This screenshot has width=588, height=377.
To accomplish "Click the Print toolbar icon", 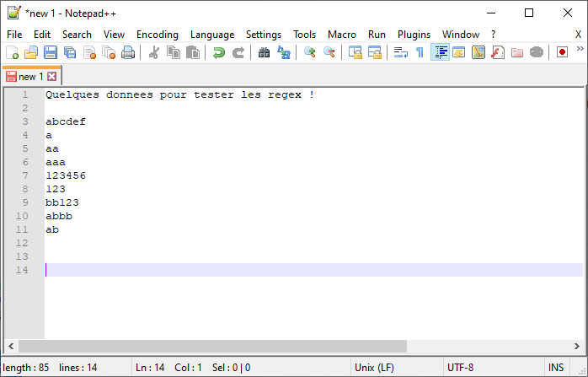I will pos(128,52).
